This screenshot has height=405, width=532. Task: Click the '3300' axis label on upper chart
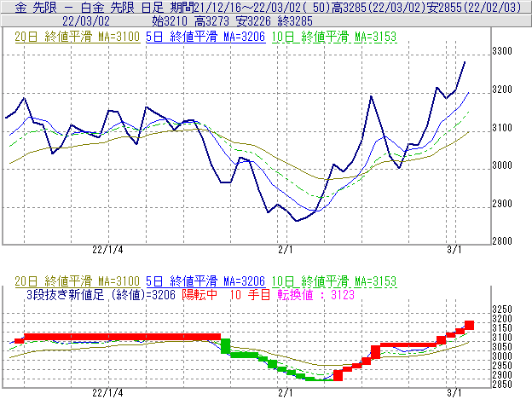point(502,51)
